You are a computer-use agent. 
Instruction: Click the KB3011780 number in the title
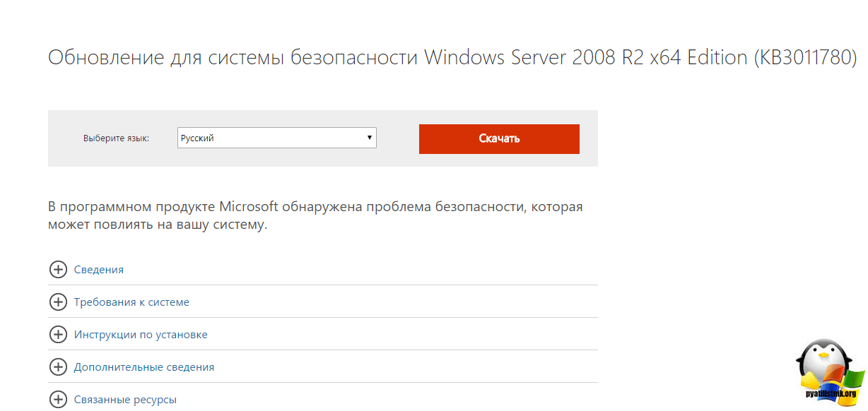click(x=805, y=58)
